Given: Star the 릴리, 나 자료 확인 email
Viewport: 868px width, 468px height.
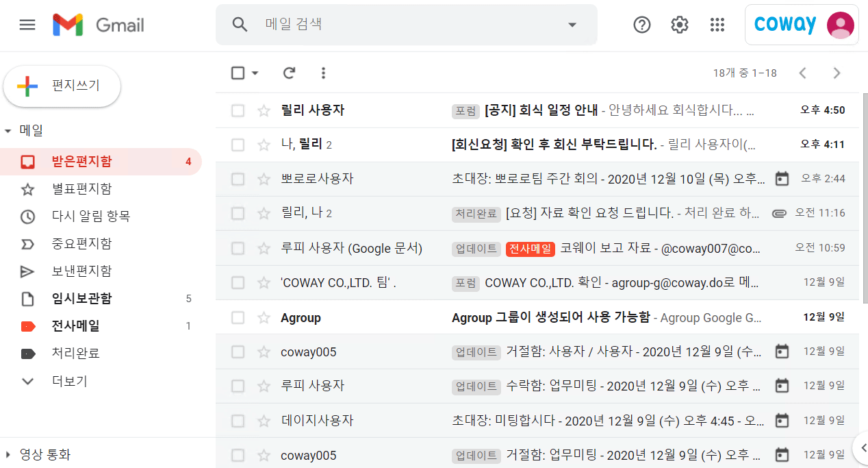Looking at the screenshot, I should (264, 213).
